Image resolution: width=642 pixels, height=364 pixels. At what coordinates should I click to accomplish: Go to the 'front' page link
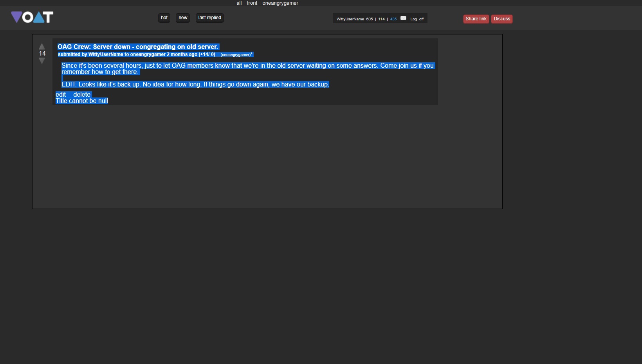[x=252, y=3]
